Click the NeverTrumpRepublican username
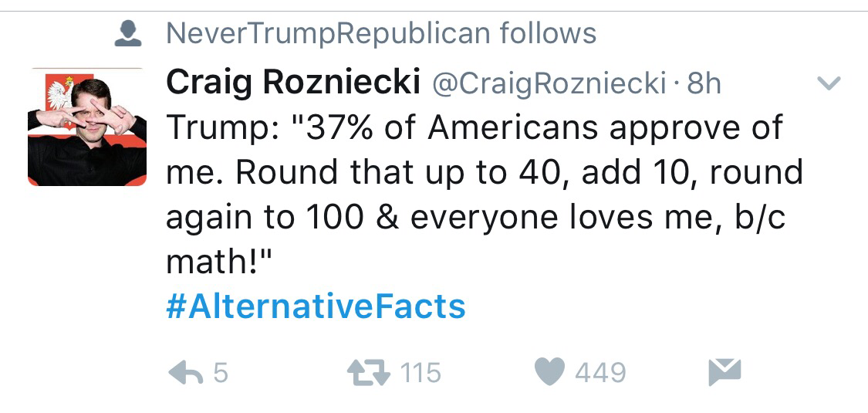The image size is (868, 413). 328,33
